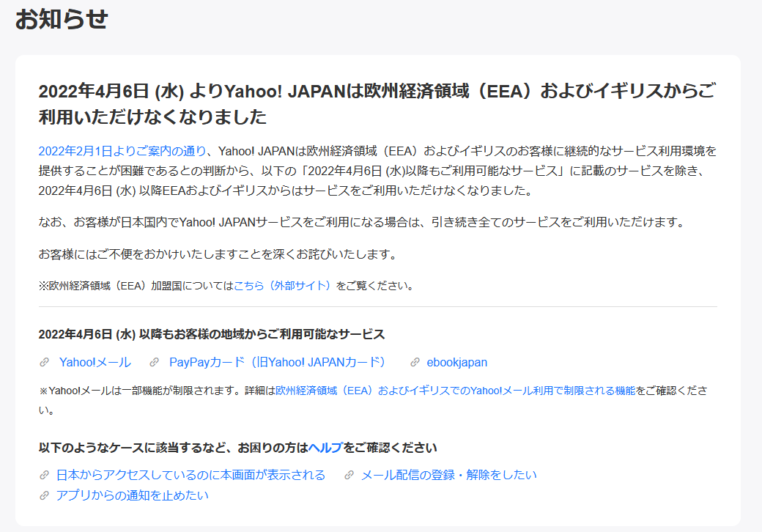Open メール配信の登録・解除をしたい help link

point(448,475)
